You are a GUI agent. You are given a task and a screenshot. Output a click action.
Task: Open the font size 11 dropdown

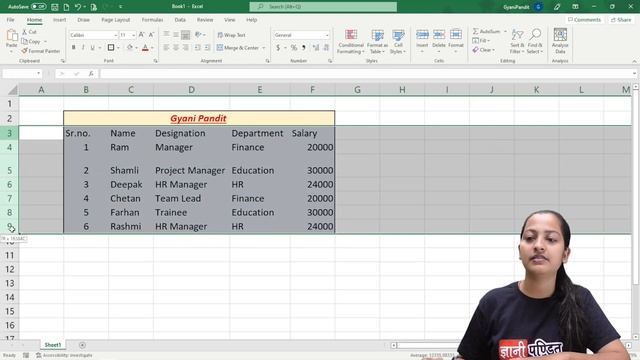[133, 36]
